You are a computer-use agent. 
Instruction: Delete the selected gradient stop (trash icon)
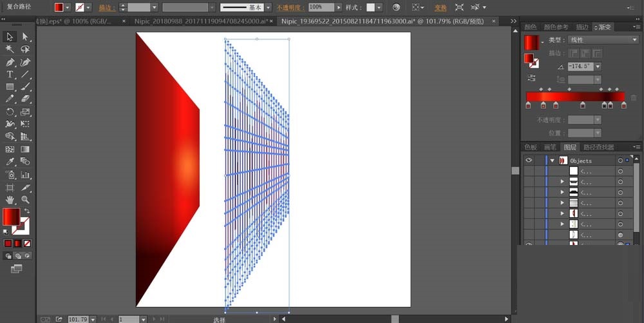634,97
